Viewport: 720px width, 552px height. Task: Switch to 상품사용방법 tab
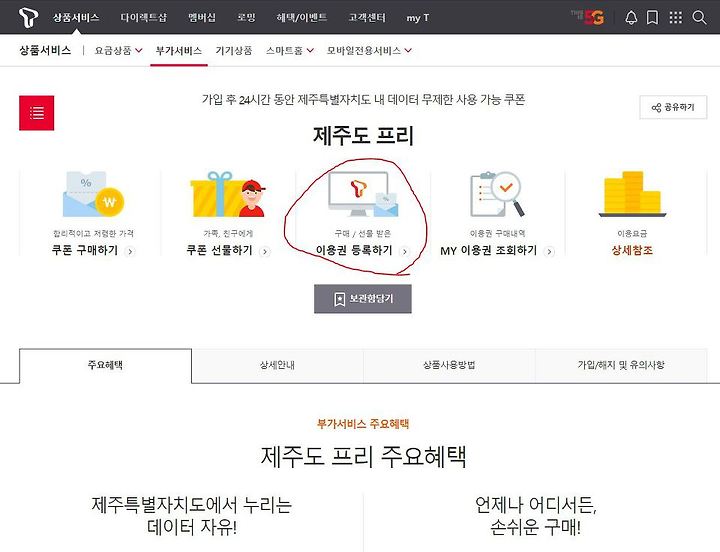(449, 365)
